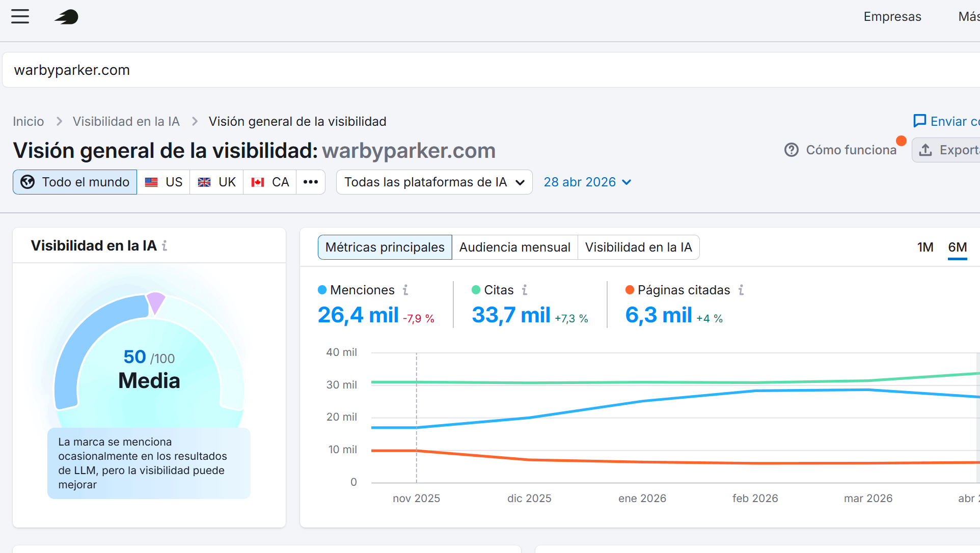Image resolution: width=980 pixels, height=553 pixels.
Task: Toggle the blue Menciones legend dot
Action: point(322,290)
